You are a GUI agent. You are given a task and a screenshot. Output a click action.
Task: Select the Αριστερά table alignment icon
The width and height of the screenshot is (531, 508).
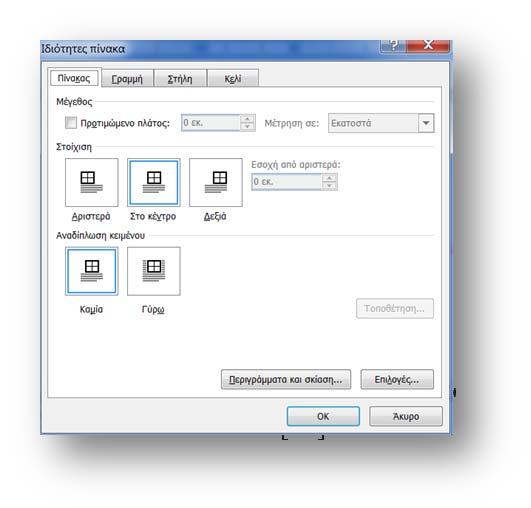91,183
